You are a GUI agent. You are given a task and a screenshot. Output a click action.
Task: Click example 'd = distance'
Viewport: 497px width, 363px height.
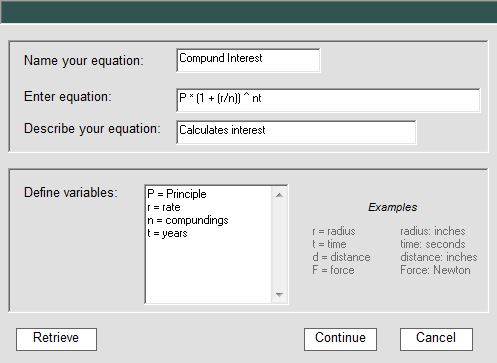coord(341,257)
